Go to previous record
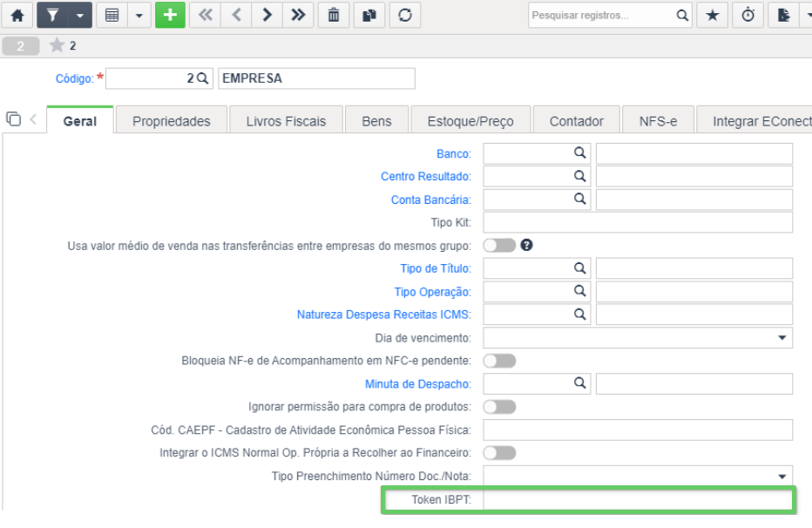Image resolution: width=812 pixels, height=528 pixels. pos(236,15)
